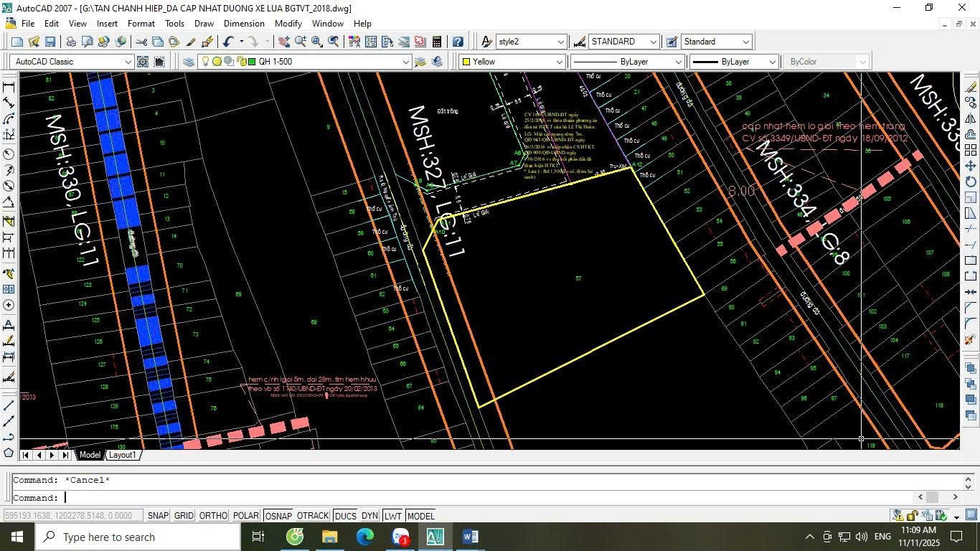Switch to the Layout1 tab

click(x=122, y=455)
